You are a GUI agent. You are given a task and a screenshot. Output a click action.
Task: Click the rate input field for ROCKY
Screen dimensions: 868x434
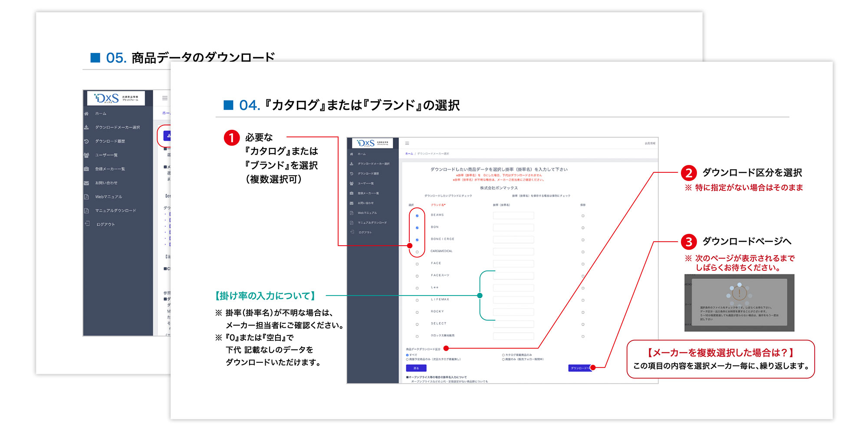pyautogui.click(x=513, y=312)
